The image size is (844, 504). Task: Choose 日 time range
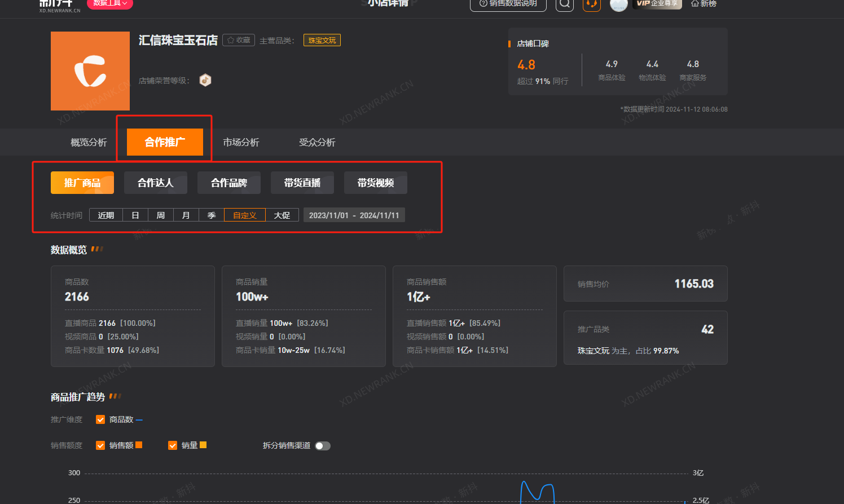[x=135, y=215]
